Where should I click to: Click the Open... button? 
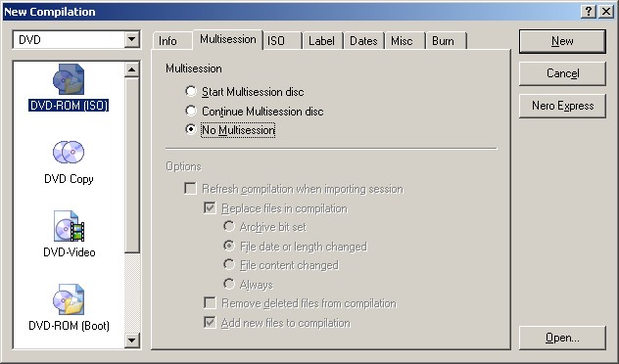click(562, 338)
